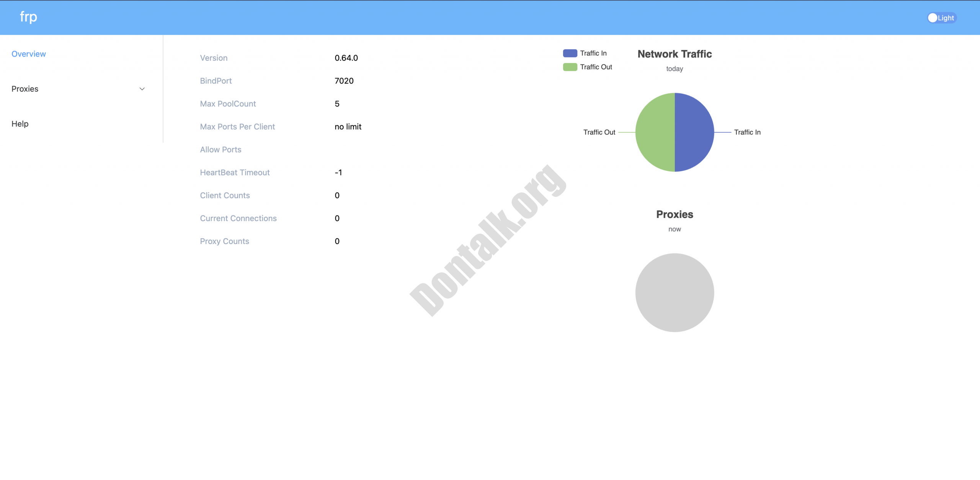
Task: Select the Version value 0.64.0
Action: coord(346,58)
